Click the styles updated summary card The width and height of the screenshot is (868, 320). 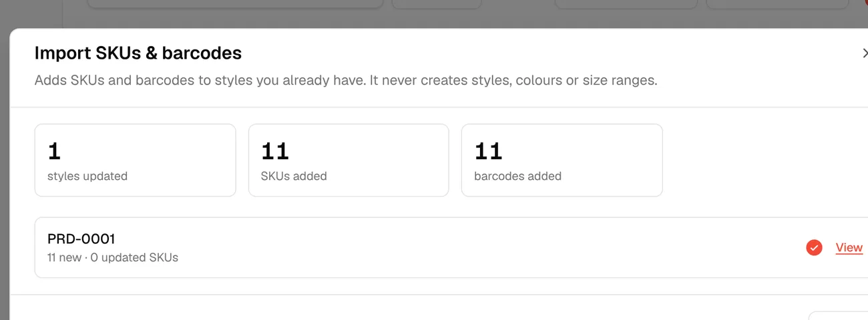coord(135,160)
